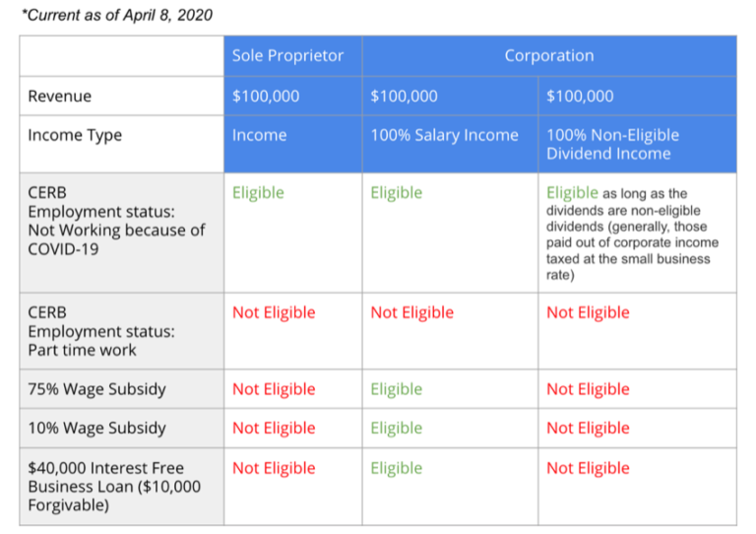Screen dimensions: 756x534
Task: Click the "100% Salary Income" cell
Action: click(444, 135)
